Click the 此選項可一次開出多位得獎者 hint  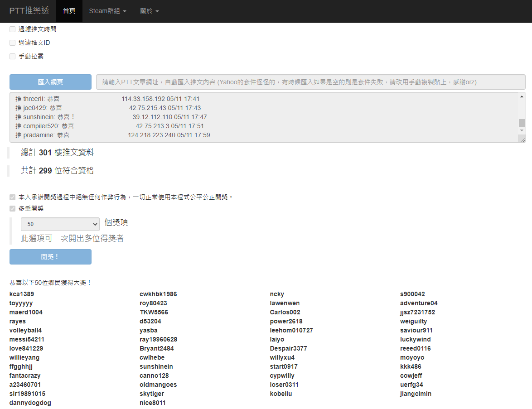pyautogui.click(x=72, y=238)
